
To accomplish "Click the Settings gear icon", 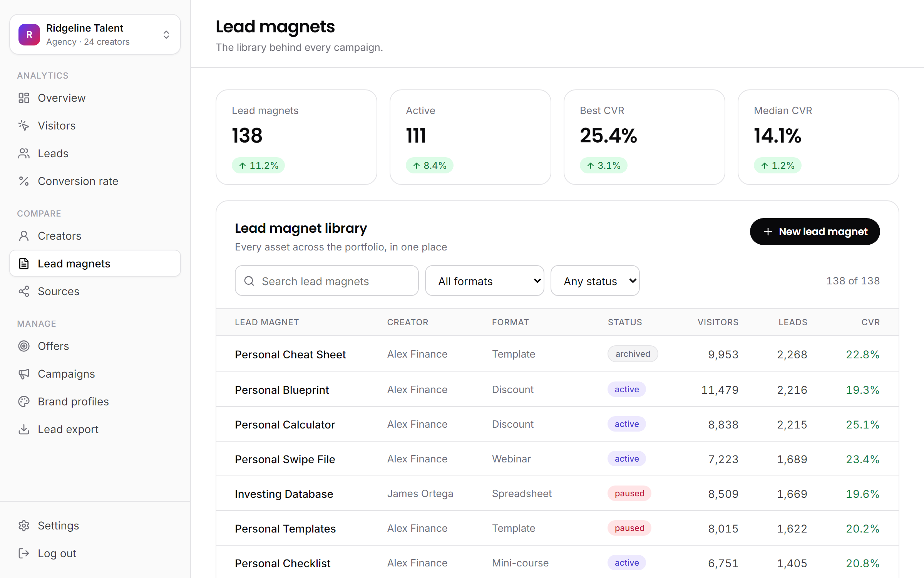I will pos(24,526).
